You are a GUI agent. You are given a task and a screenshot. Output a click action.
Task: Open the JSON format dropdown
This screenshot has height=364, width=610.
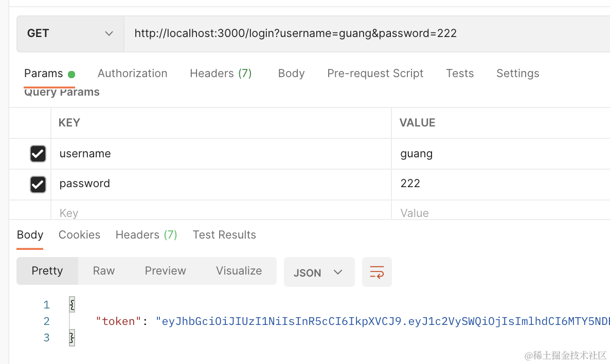coord(319,272)
